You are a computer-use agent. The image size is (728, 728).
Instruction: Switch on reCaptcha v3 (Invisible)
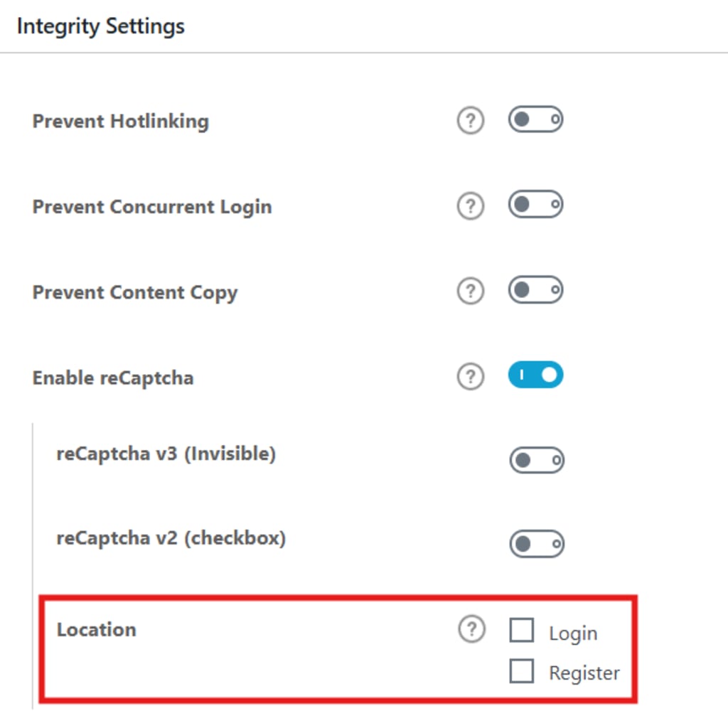point(537,460)
